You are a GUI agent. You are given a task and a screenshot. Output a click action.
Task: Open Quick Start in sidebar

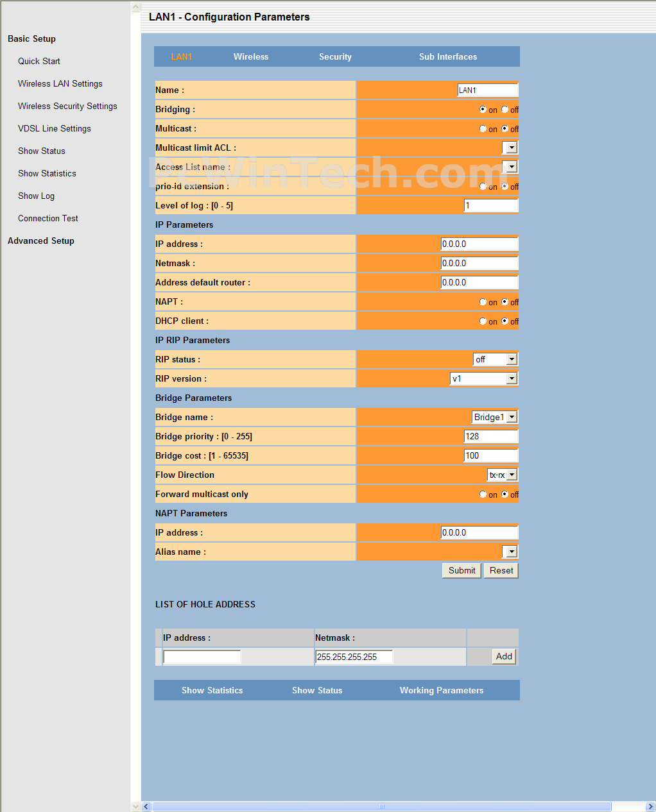(39, 61)
